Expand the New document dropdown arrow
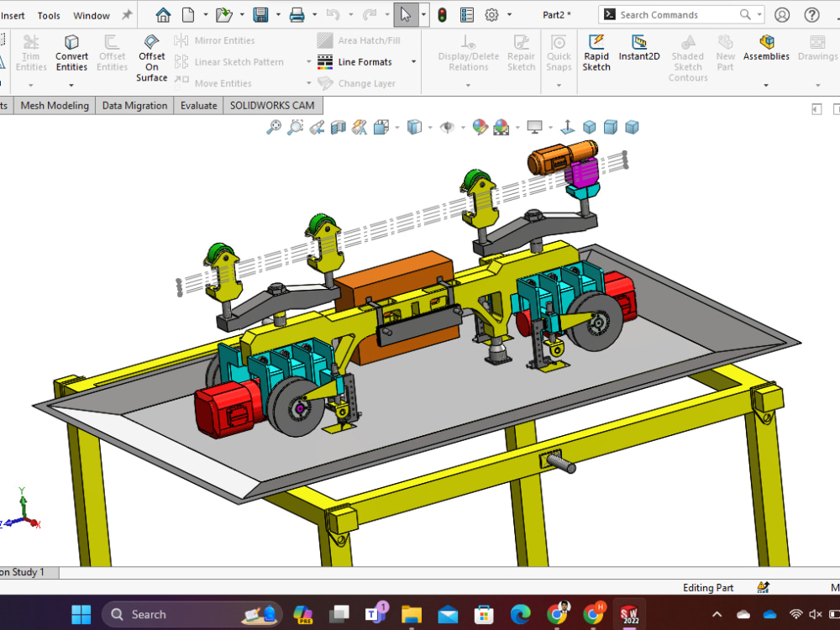The width and height of the screenshot is (840, 630). pos(206,15)
